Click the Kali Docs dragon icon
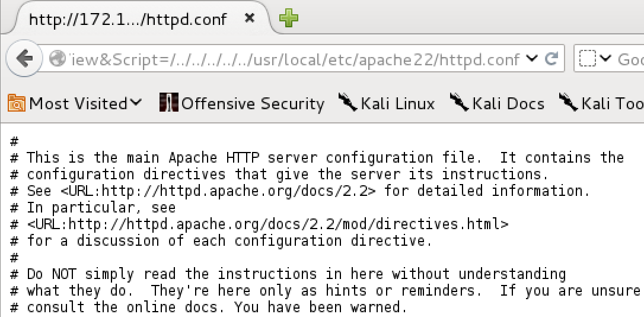Viewport: 644px width, 317px height. (460, 102)
